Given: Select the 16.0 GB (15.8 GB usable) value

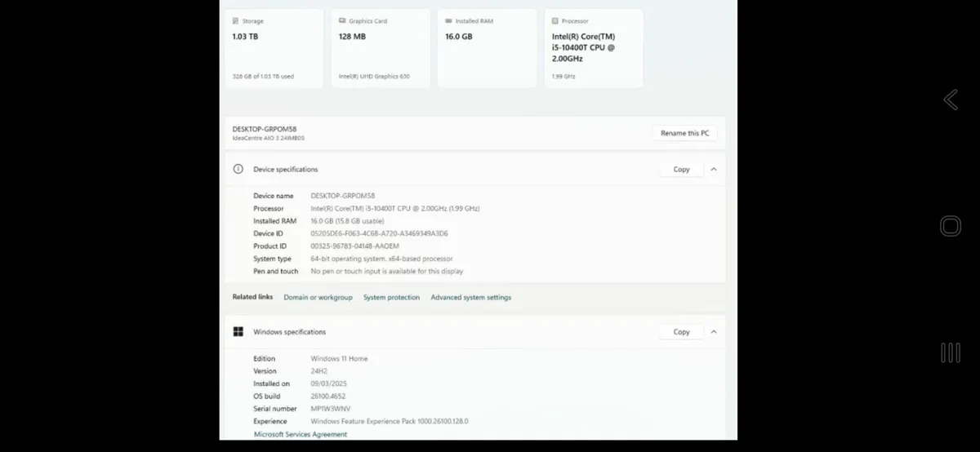Looking at the screenshot, I should coord(348,221).
